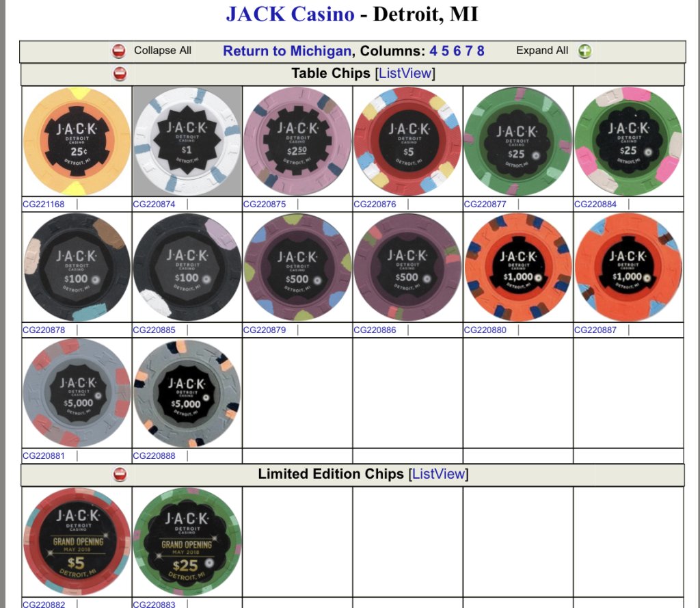
Task: Set the layout to 8 columns
Action: (x=481, y=51)
